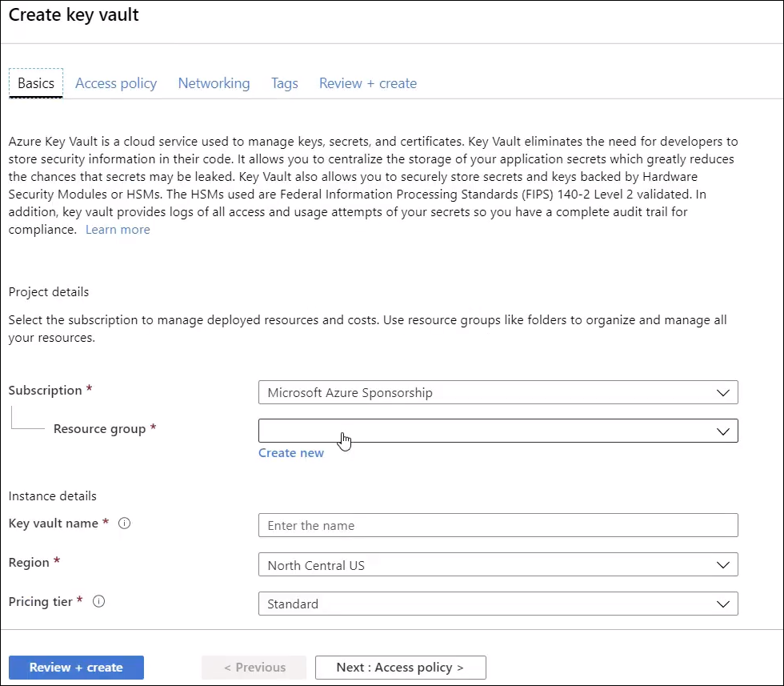Click info icon beside Key vault name
The image size is (784, 686).
point(125,524)
